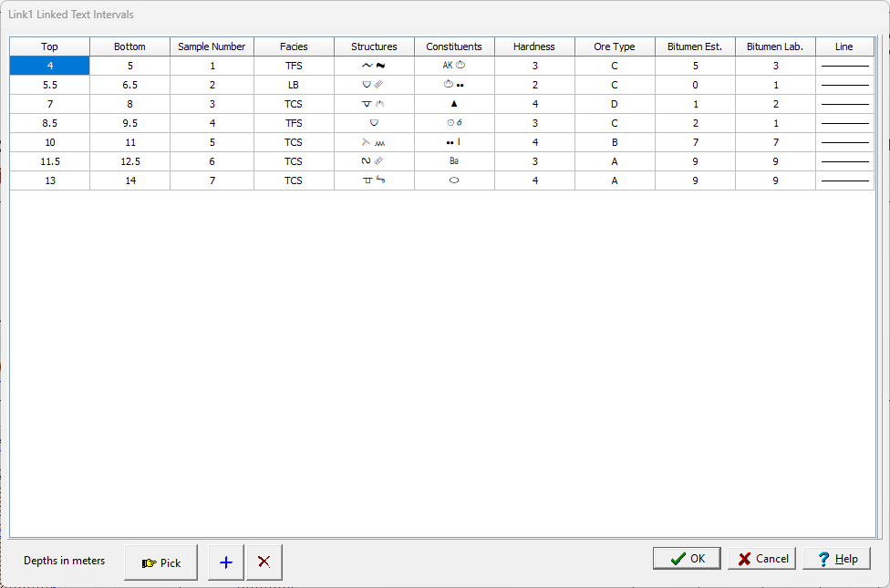Screen dimensions: 890x588
Task: Open Help for this dialog
Action: click(x=836, y=559)
